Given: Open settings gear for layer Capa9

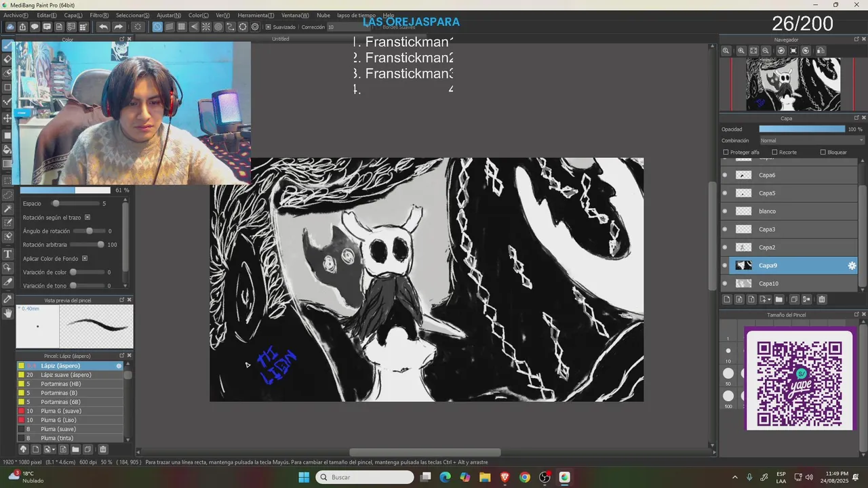Looking at the screenshot, I should tap(852, 266).
